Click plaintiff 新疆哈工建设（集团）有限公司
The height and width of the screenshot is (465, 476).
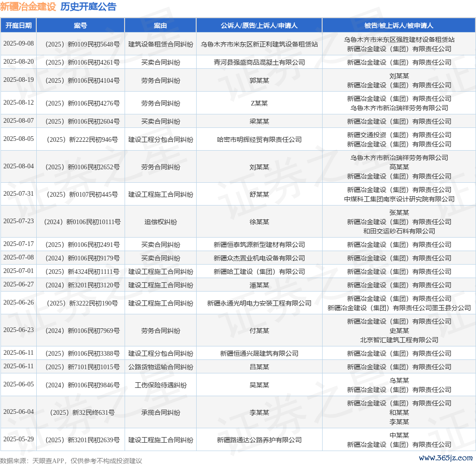click(259, 272)
